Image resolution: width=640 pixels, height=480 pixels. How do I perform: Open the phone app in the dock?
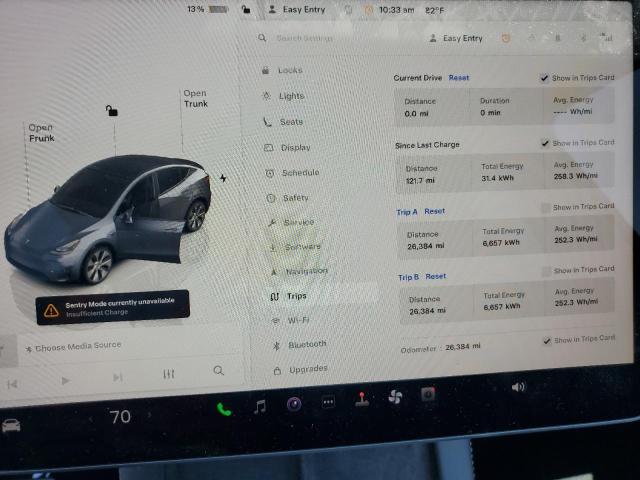[x=224, y=409]
